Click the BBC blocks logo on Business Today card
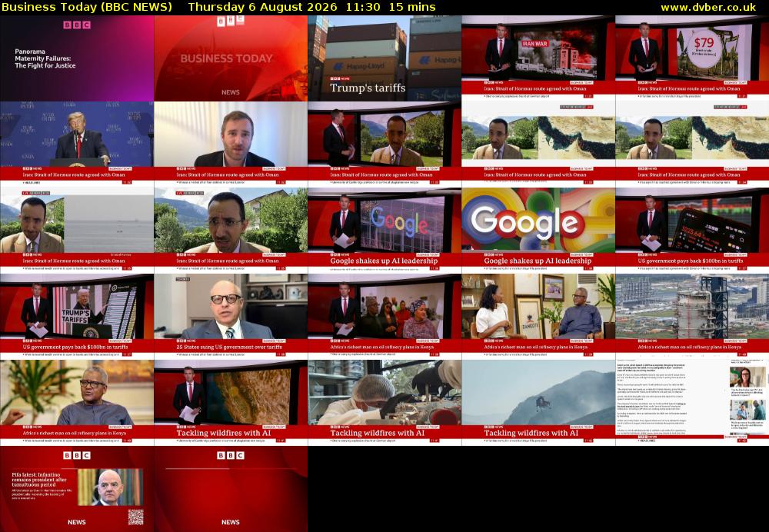Screen dimensions: 769x532 pos(231,21)
